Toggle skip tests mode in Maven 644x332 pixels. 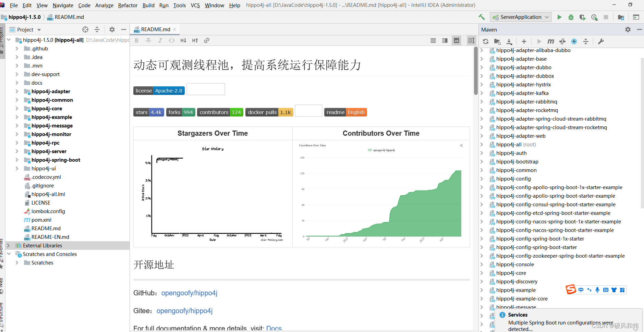[x=574, y=41]
